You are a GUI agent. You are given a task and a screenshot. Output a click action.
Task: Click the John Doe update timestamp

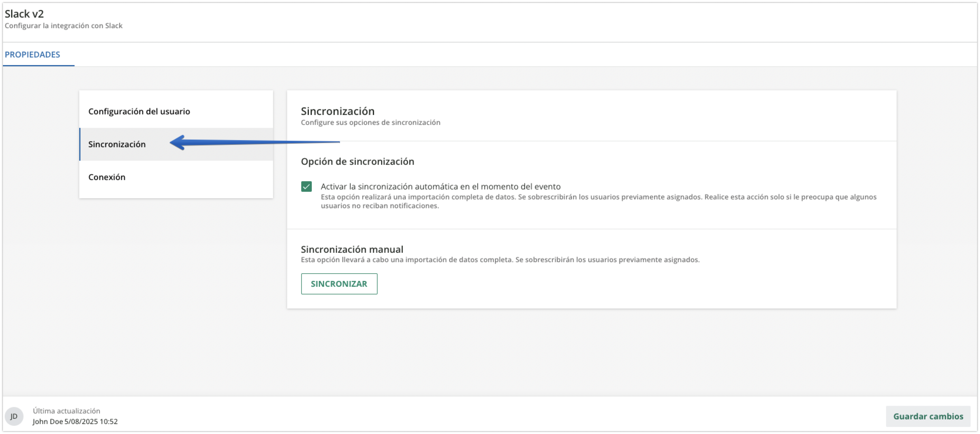click(x=75, y=421)
